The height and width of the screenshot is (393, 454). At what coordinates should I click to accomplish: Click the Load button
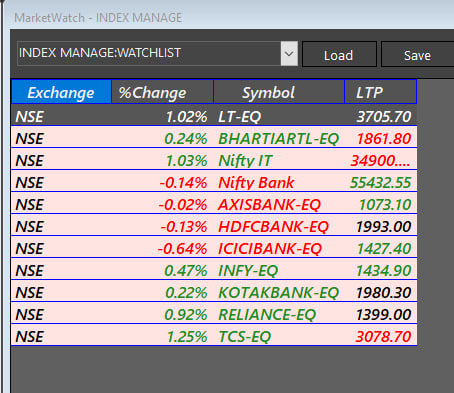point(339,54)
